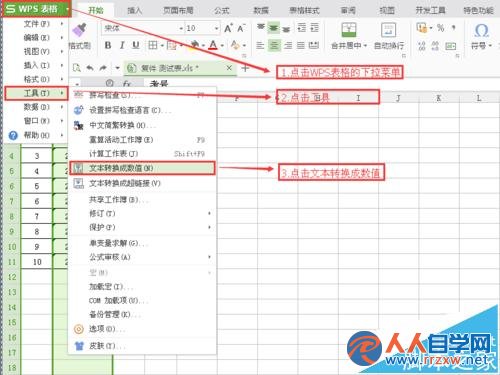This screenshot has height=375, width=500.
Task: Decrease font size with smaller A icon
Action: 241,28
